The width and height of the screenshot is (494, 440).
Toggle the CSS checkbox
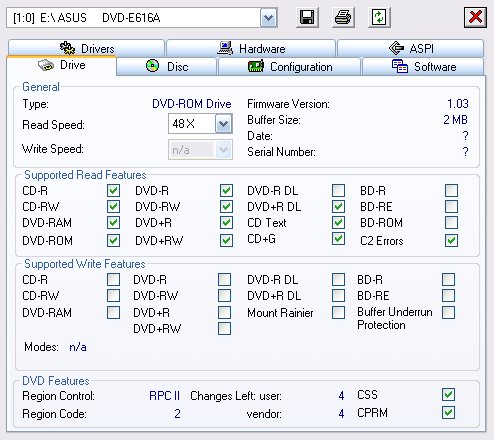448,395
